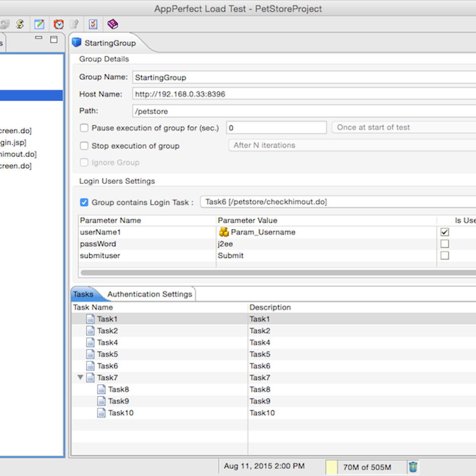The image size is (476, 476).
Task: Check Is User checkbox for submituser
Action: click(x=445, y=255)
